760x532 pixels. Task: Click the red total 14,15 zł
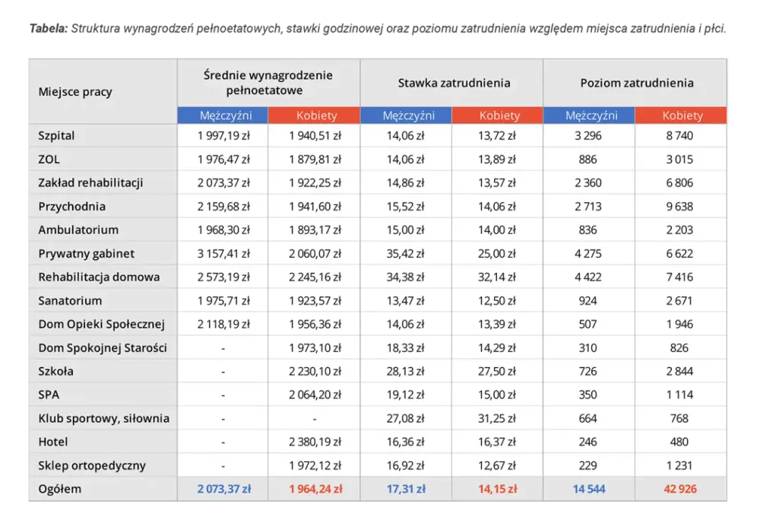[497, 489]
